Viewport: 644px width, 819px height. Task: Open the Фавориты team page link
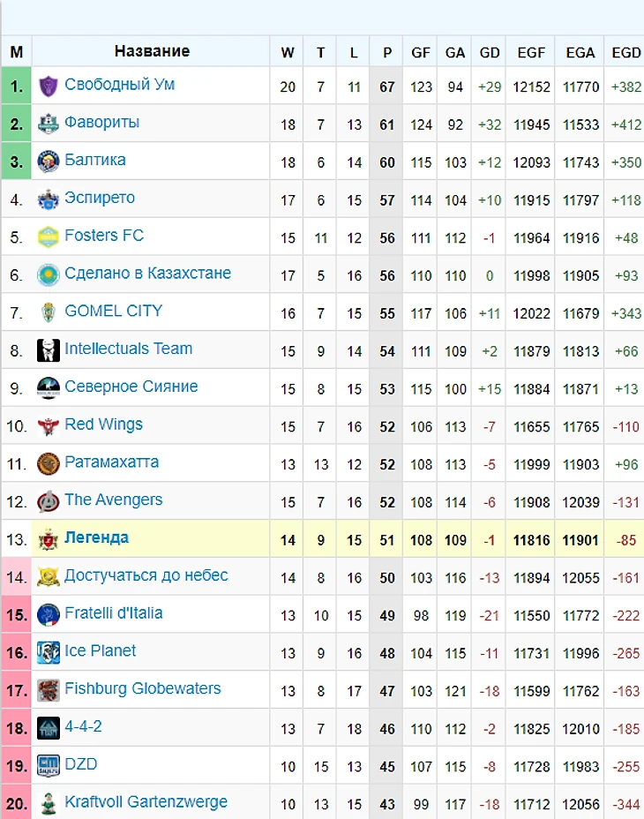101,123
